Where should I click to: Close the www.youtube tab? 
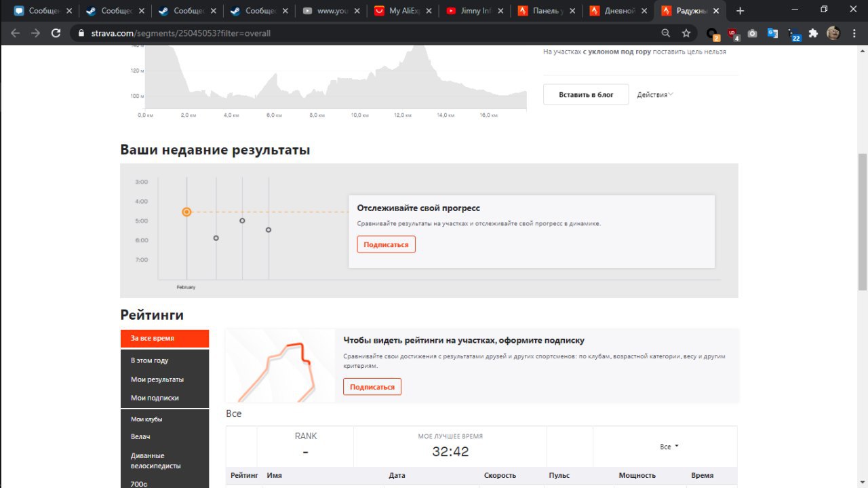tap(358, 11)
